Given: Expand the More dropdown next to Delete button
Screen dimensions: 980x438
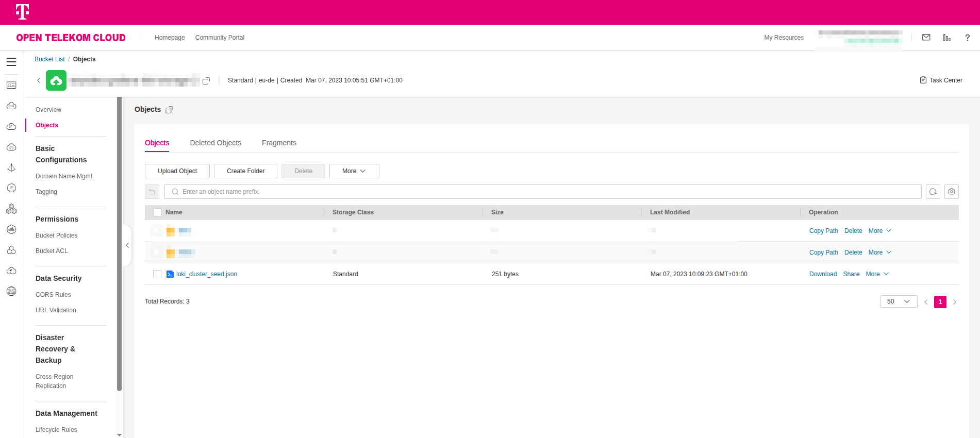Looking at the screenshot, I should pyautogui.click(x=354, y=171).
